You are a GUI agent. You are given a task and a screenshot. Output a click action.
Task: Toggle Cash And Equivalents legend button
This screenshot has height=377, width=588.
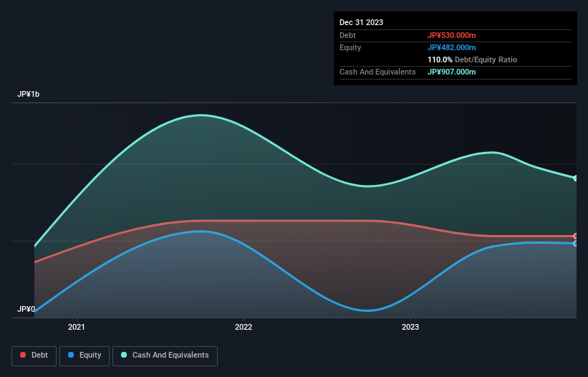click(165, 355)
